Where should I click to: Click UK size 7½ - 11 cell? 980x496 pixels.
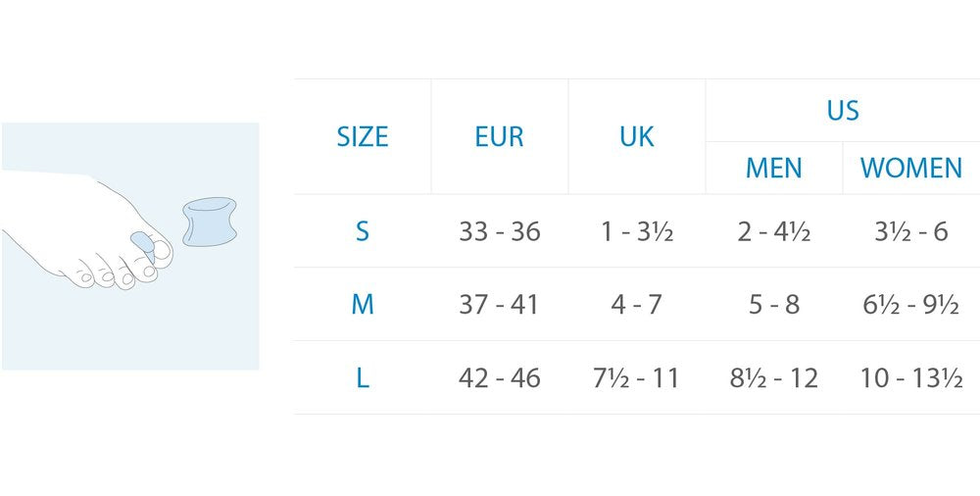[x=636, y=377]
